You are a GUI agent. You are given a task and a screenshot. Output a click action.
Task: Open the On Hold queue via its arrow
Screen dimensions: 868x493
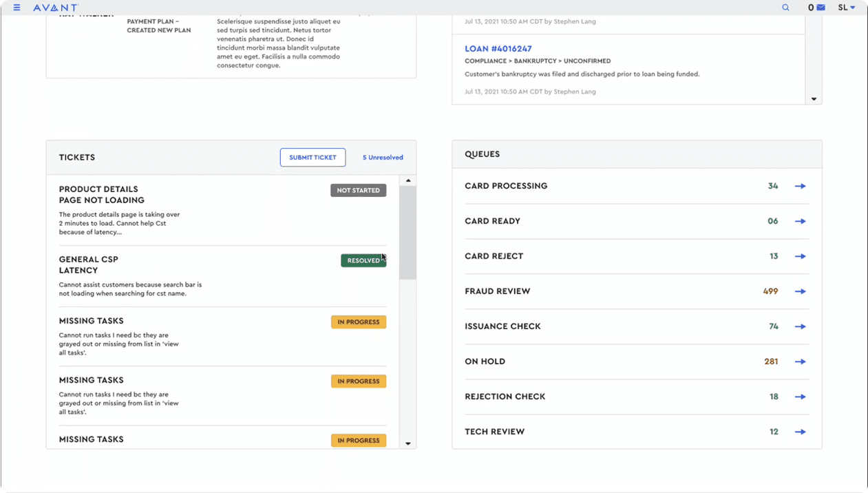click(800, 361)
